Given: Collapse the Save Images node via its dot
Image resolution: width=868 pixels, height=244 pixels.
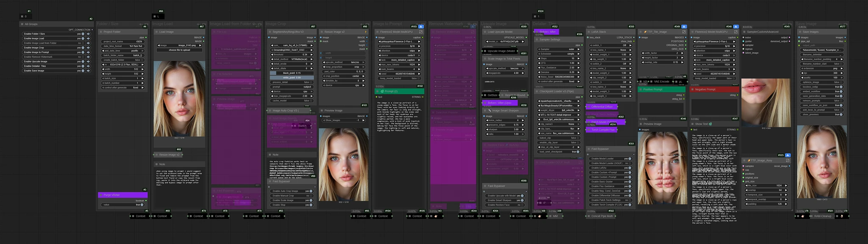Looking at the screenshot, I should (800, 32).
